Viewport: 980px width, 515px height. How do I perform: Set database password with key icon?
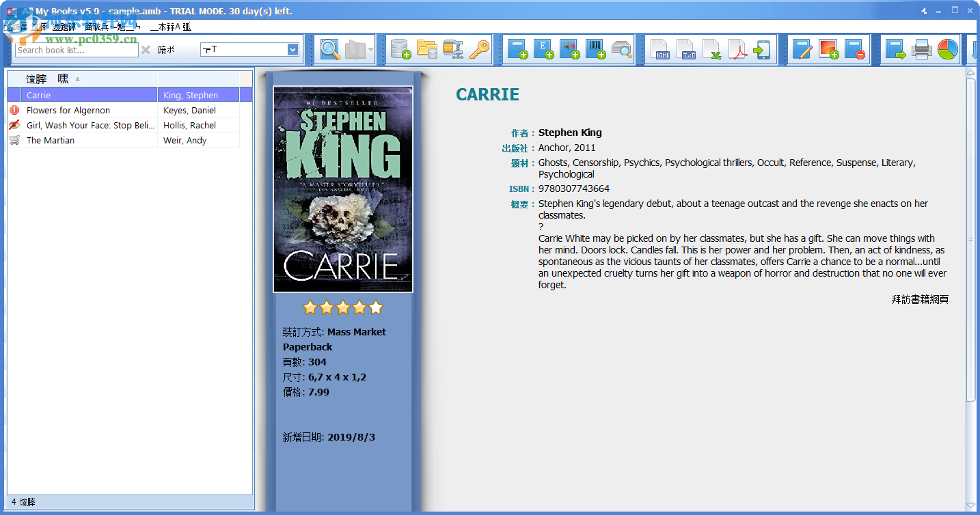pyautogui.click(x=478, y=49)
